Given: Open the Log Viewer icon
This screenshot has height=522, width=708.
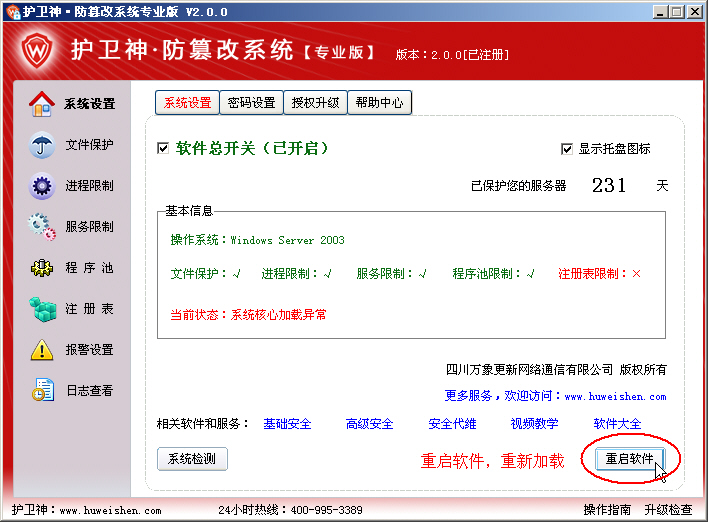Looking at the screenshot, I should point(41,391).
